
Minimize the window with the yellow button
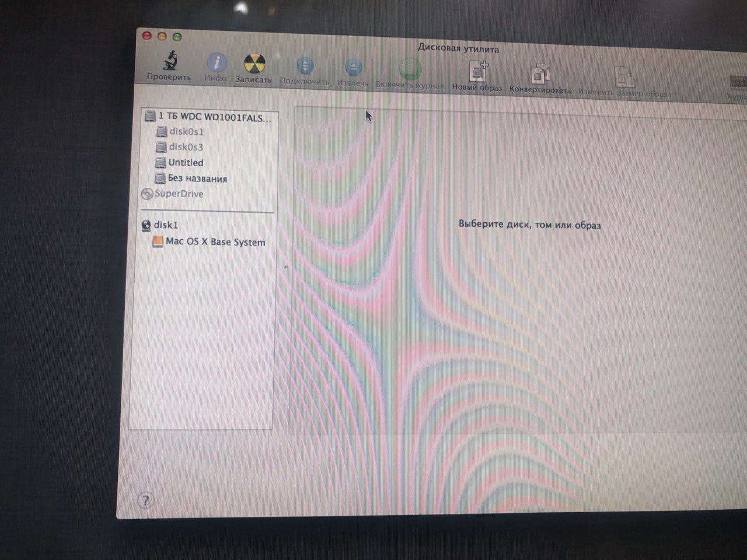(x=162, y=37)
